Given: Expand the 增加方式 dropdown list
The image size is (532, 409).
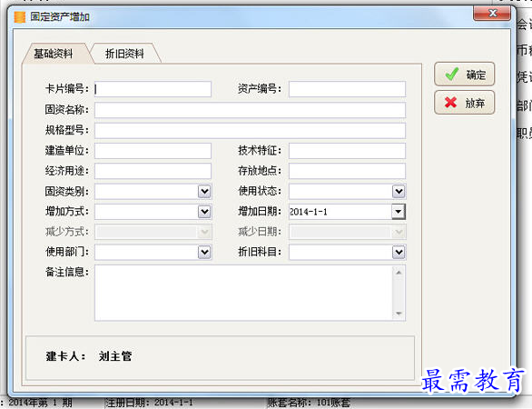Looking at the screenshot, I should point(204,212).
